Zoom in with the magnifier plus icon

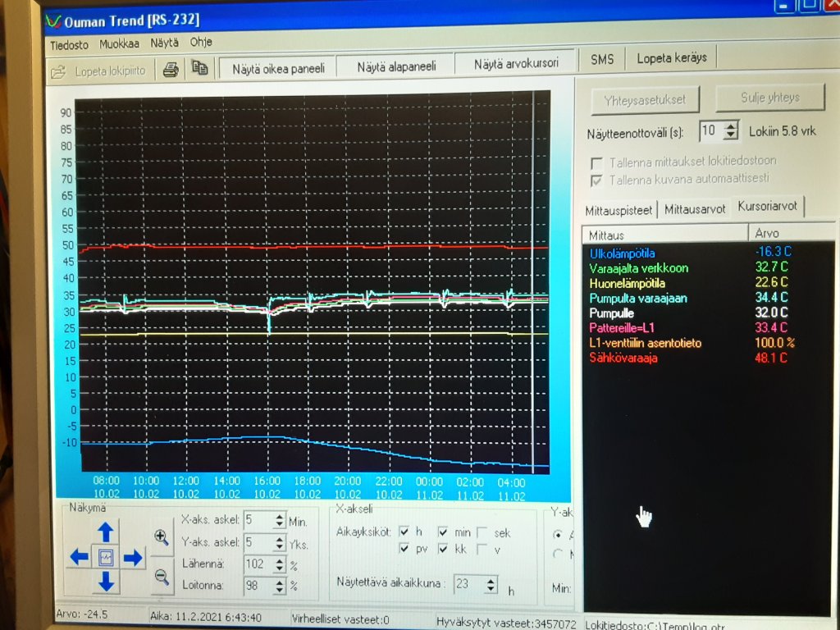click(162, 537)
